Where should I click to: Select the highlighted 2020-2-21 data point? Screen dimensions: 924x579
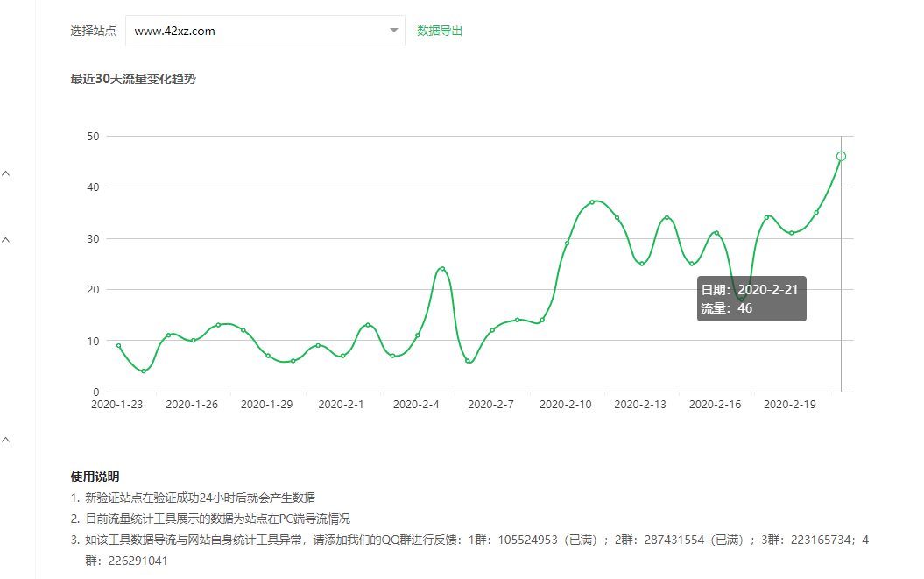coord(841,156)
